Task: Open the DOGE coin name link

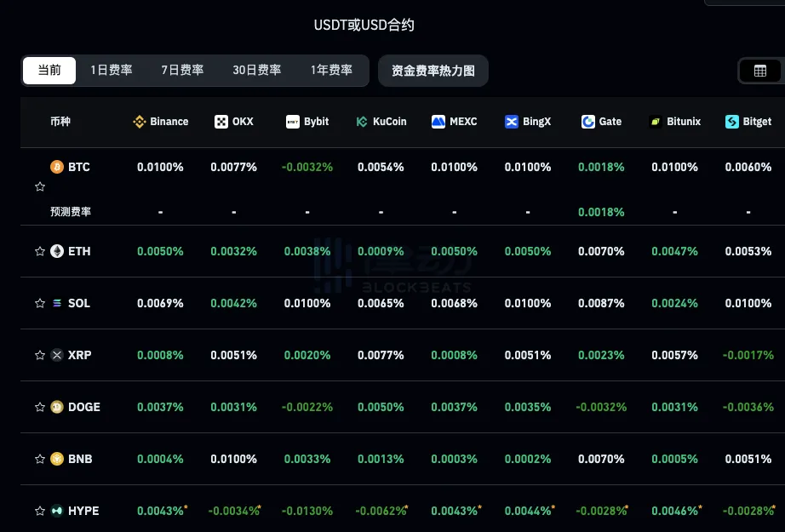Action: [x=84, y=408]
